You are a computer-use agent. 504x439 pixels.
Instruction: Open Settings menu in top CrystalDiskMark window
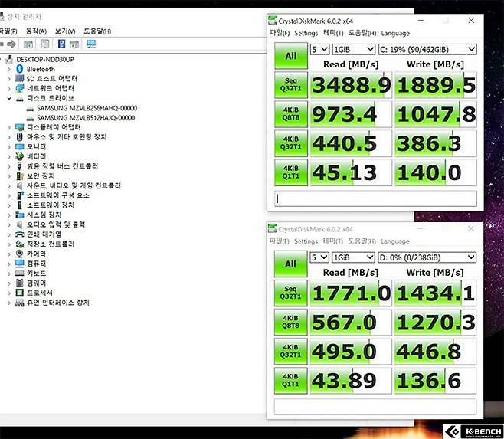pos(306,33)
